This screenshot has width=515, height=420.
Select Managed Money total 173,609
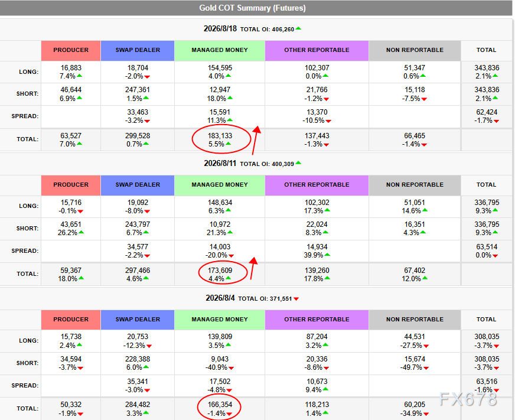tap(220, 271)
